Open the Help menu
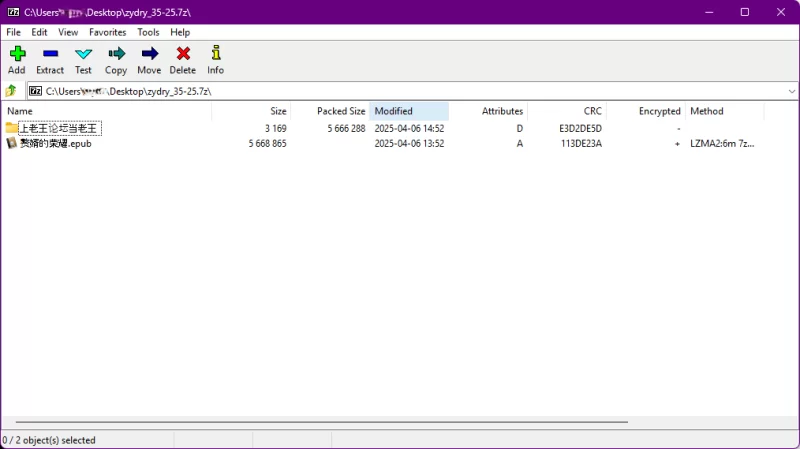 point(180,32)
